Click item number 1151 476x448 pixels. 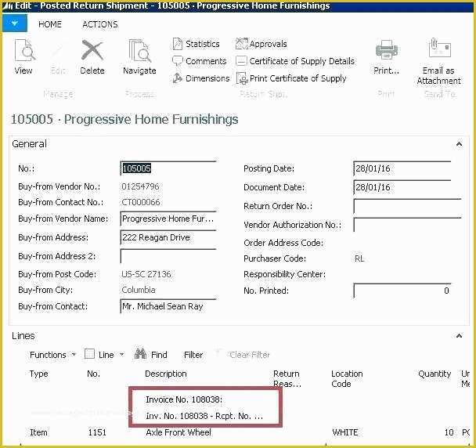[x=97, y=432]
